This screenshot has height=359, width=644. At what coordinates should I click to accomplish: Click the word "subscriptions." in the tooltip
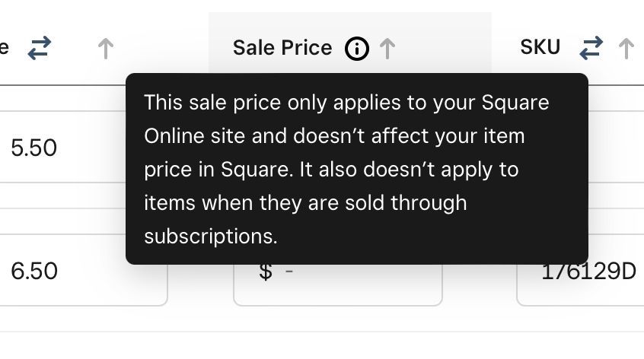(x=211, y=237)
